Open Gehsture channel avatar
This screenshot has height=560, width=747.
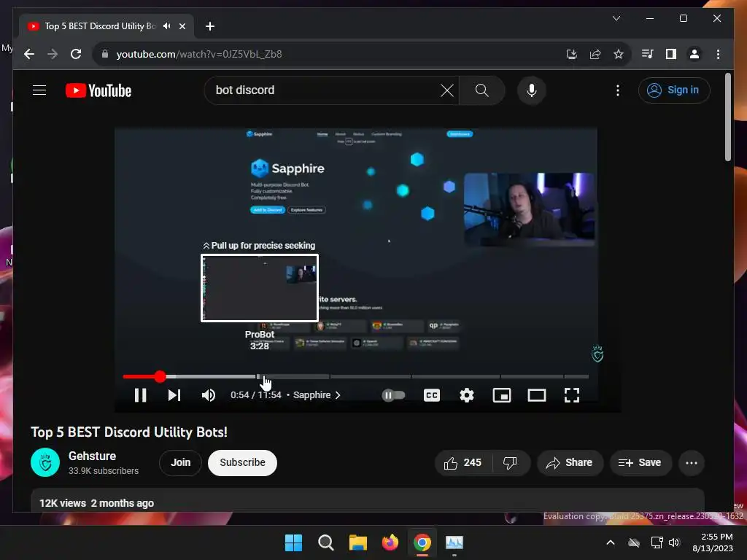(x=45, y=462)
